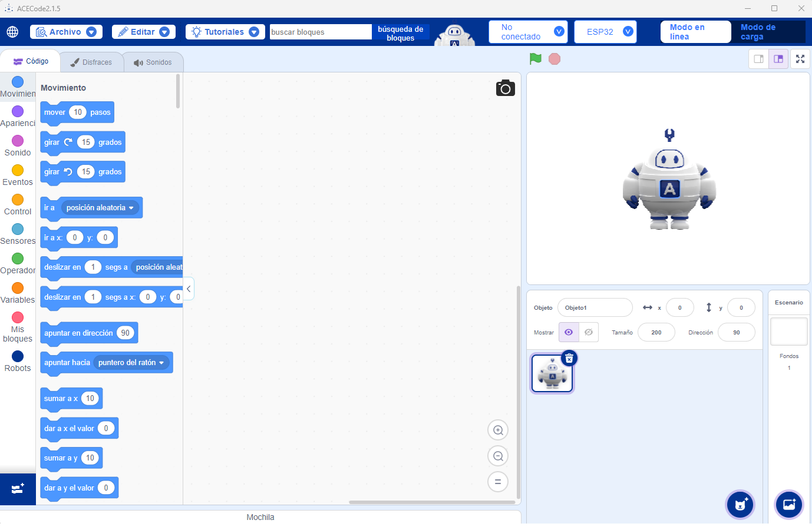Click the buscar bloques search field

(321, 32)
